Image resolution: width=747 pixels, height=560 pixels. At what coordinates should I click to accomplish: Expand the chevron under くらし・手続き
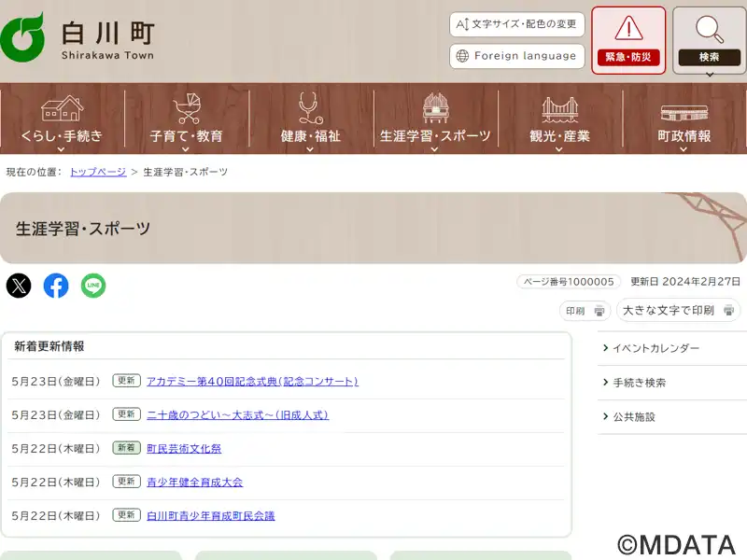[61, 149]
